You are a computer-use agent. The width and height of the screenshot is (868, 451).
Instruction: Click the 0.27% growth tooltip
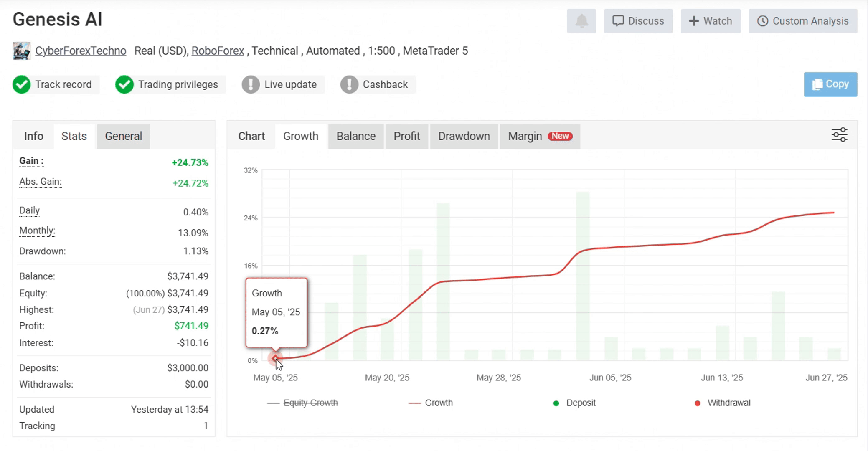[x=277, y=312]
